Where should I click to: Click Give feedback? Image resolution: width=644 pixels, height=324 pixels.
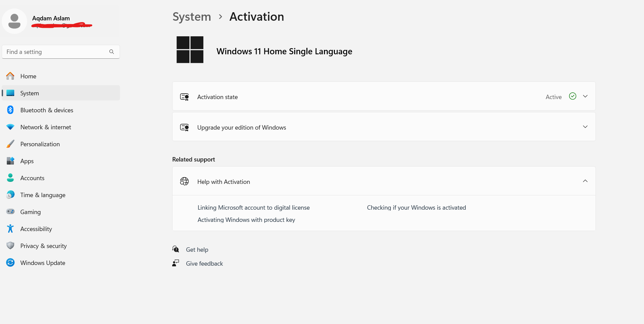204,263
